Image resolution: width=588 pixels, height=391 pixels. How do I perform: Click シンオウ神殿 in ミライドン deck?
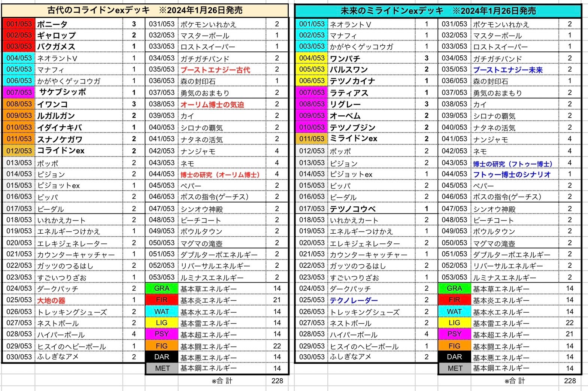click(515, 209)
